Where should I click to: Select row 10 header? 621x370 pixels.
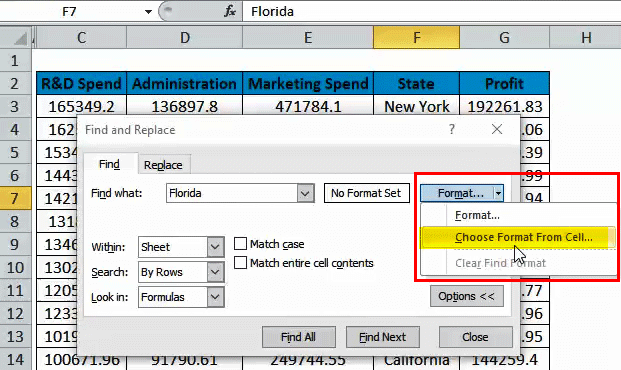15,267
